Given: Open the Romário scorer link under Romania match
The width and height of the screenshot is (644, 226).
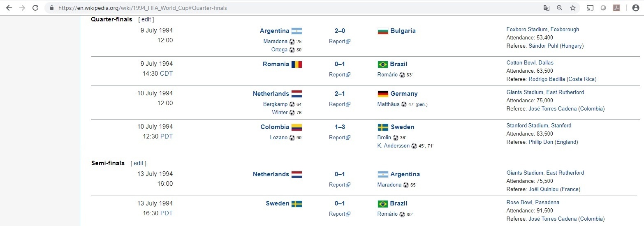Looking at the screenshot, I should 387,74.
